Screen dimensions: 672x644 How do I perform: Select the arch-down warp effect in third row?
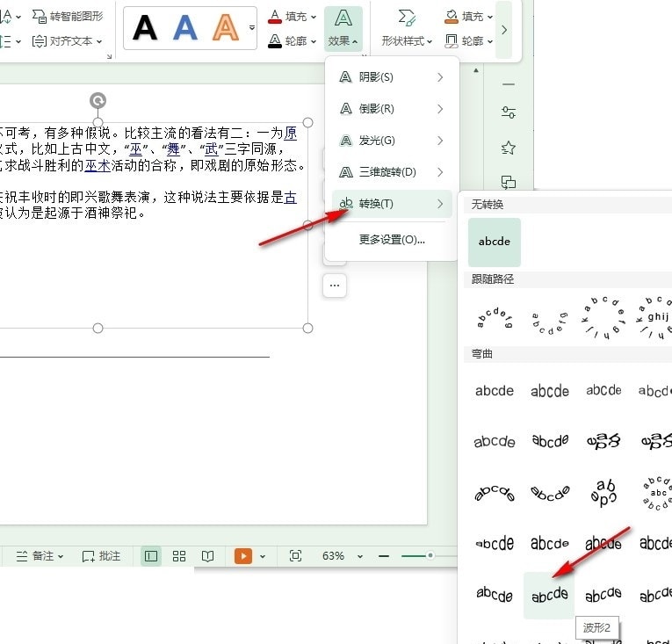point(549,493)
